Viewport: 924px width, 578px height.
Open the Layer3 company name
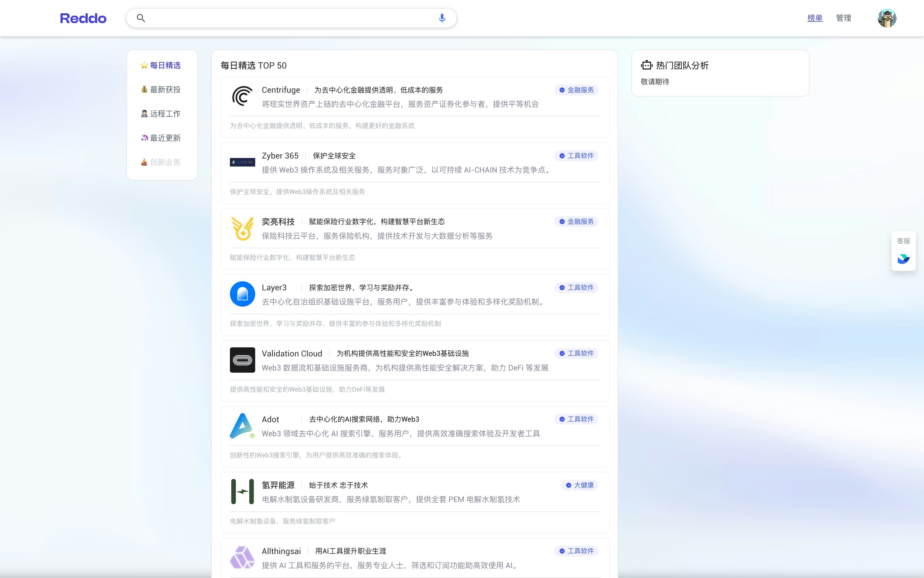274,288
